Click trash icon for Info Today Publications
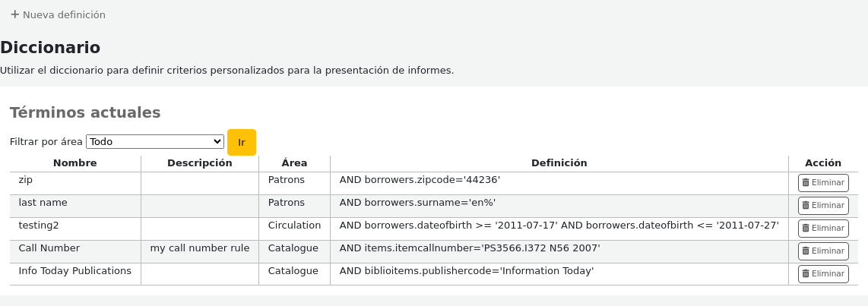Image resolution: width=868 pixels, height=306 pixels. 806,274
